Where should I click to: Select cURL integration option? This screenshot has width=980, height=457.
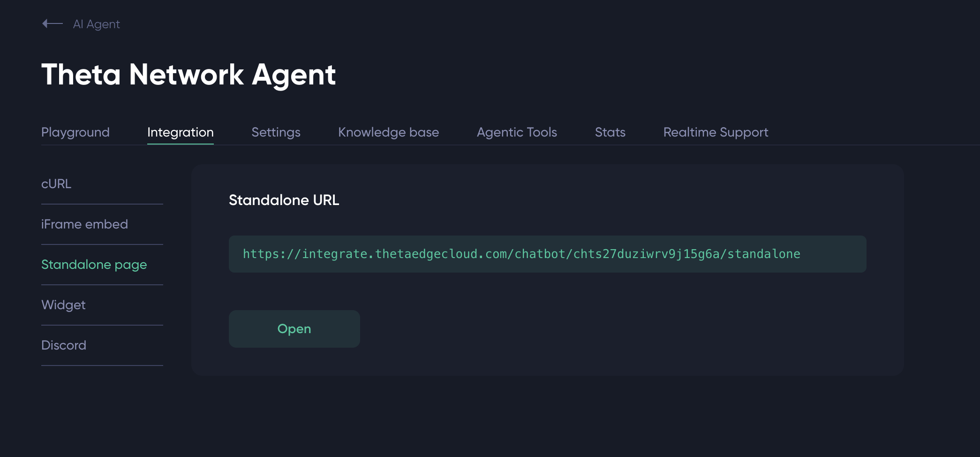point(56,184)
